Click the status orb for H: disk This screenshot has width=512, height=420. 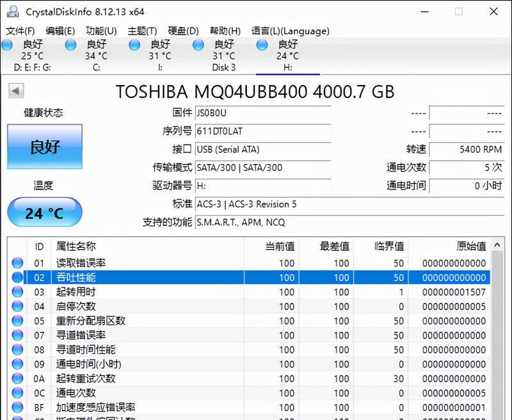coord(262,45)
